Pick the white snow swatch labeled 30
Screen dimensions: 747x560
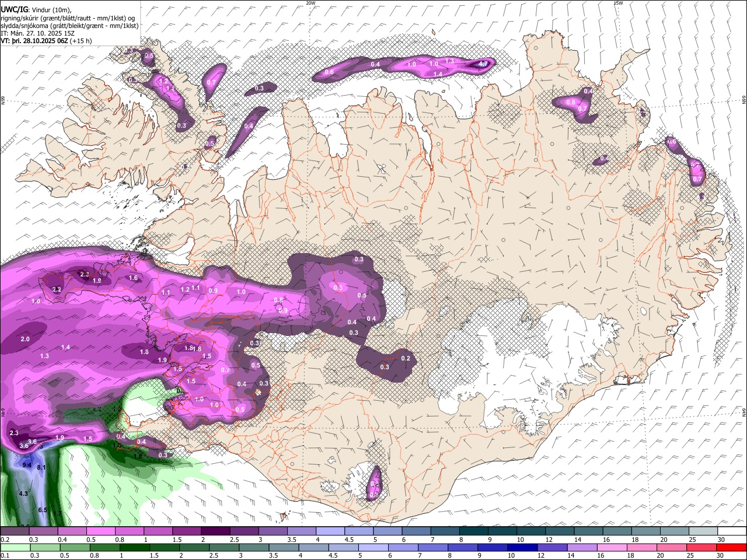tap(732, 531)
